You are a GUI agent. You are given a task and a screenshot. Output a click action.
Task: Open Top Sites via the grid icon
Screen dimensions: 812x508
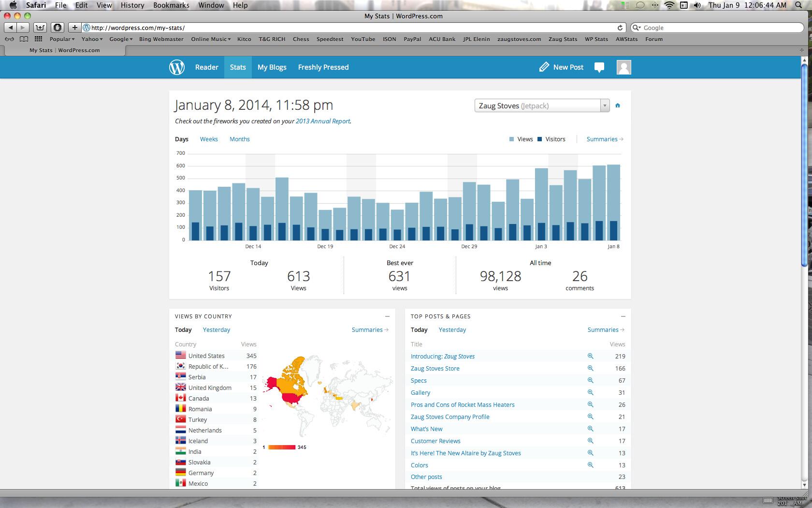coord(38,39)
